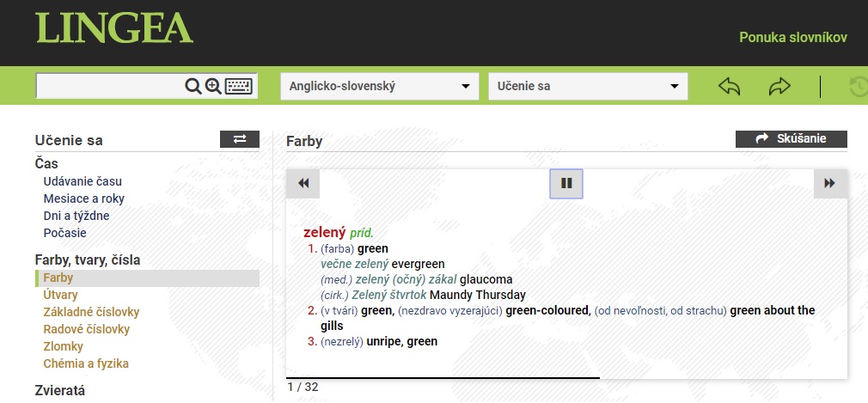Image resolution: width=868 pixels, height=403 pixels.
Task: Select the Základné číslovky topic
Action: pyautogui.click(x=91, y=312)
